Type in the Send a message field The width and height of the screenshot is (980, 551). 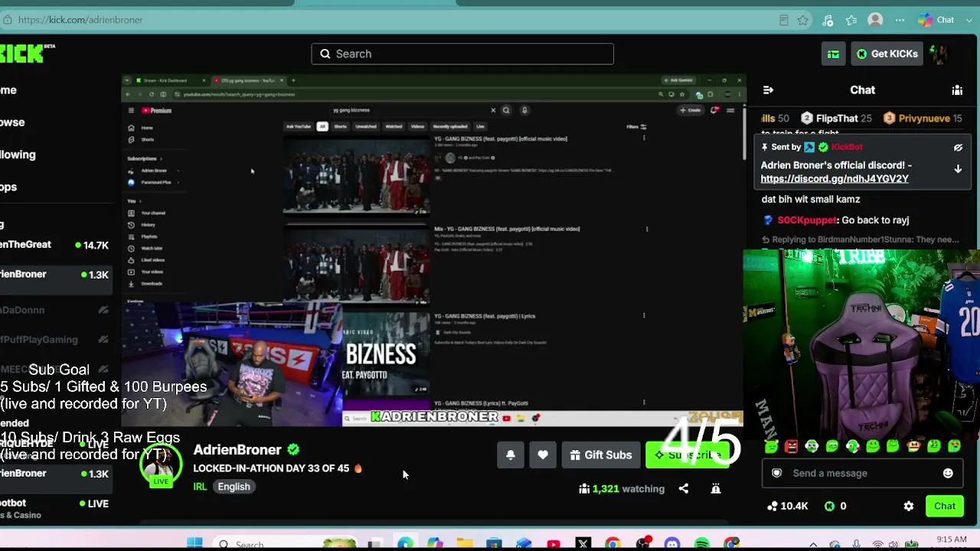863,474
